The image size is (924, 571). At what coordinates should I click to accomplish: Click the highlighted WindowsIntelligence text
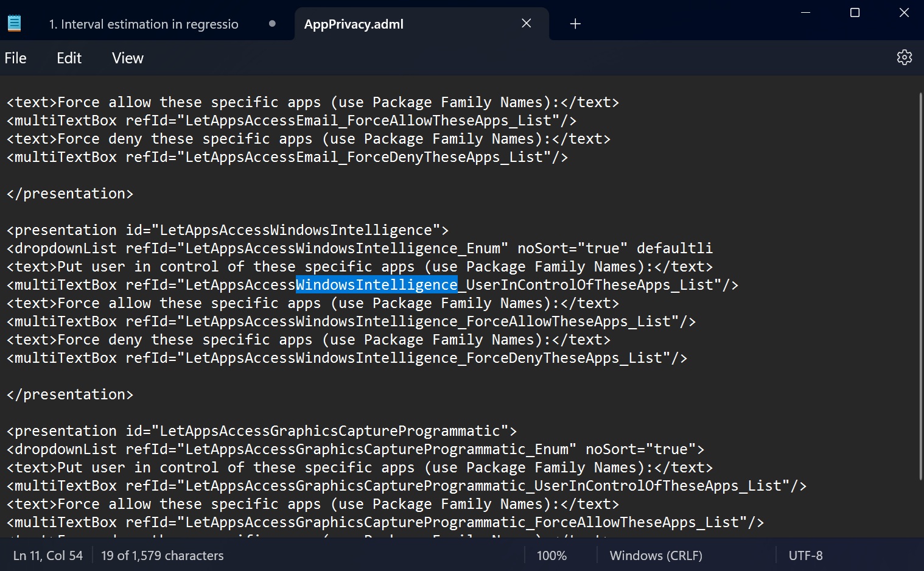376,285
